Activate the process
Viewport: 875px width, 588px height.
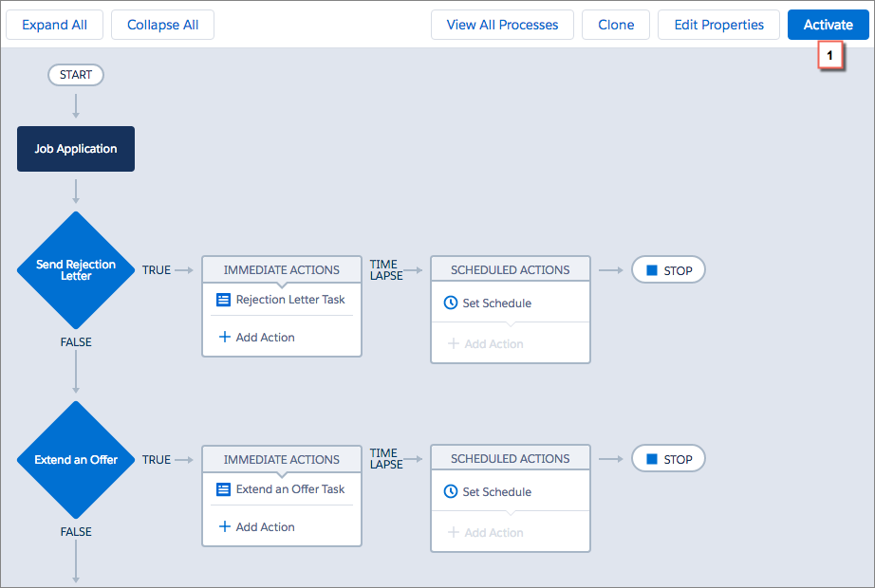pyautogui.click(x=828, y=25)
